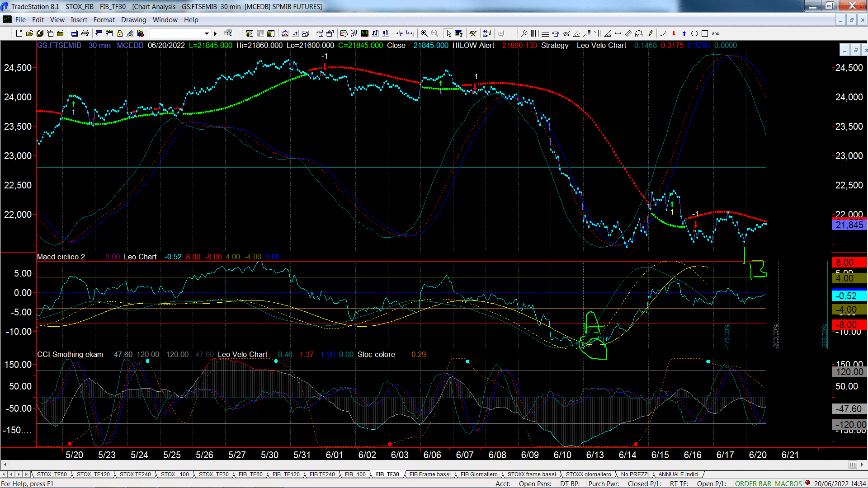
Task: Open the File menu
Action: [20, 20]
